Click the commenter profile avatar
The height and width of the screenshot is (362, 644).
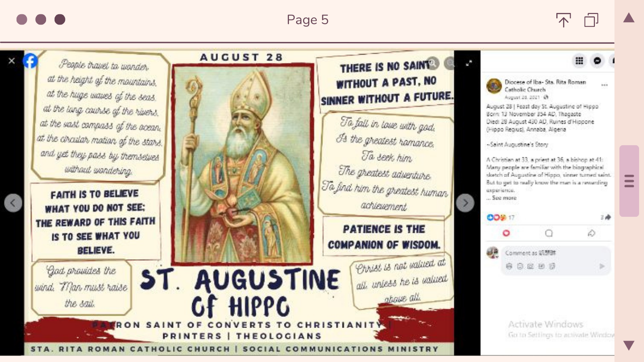(492, 253)
